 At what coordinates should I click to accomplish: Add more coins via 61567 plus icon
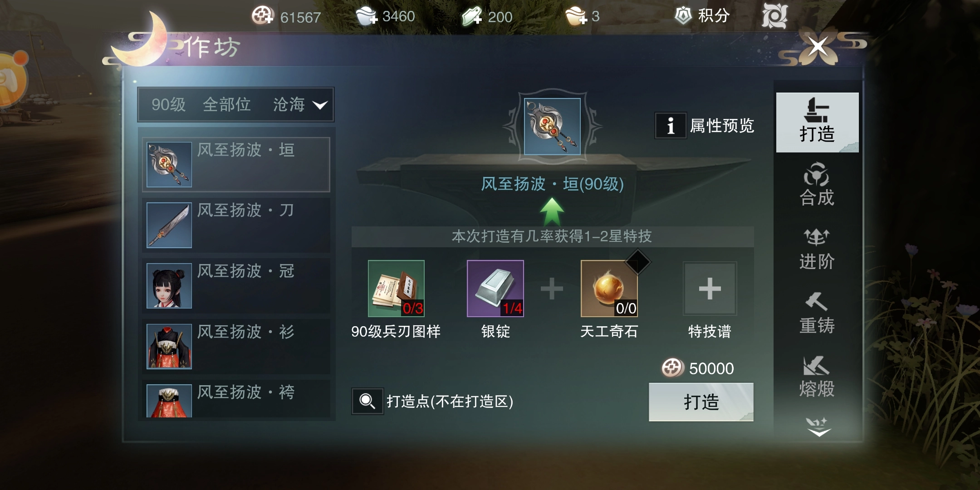pyautogui.click(x=263, y=15)
